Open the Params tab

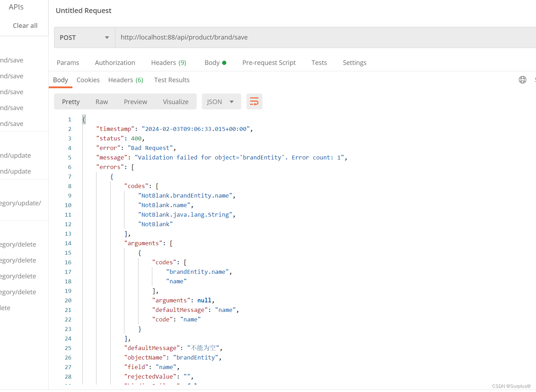pyautogui.click(x=68, y=62)
